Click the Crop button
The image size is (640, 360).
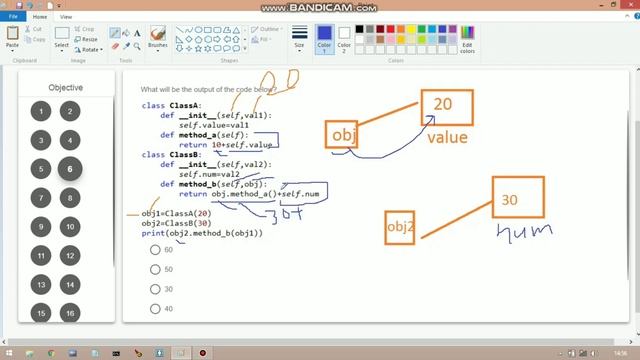pos(84,29)
